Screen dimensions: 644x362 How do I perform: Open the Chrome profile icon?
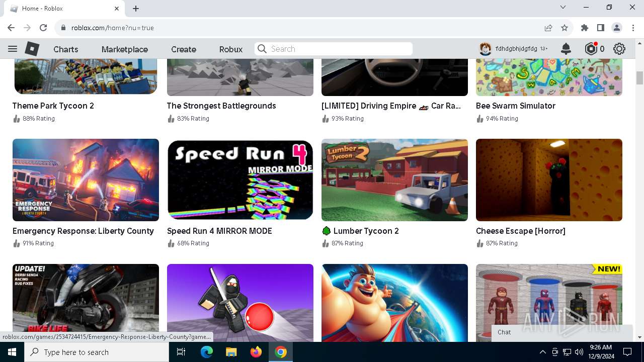click(616, 28)
